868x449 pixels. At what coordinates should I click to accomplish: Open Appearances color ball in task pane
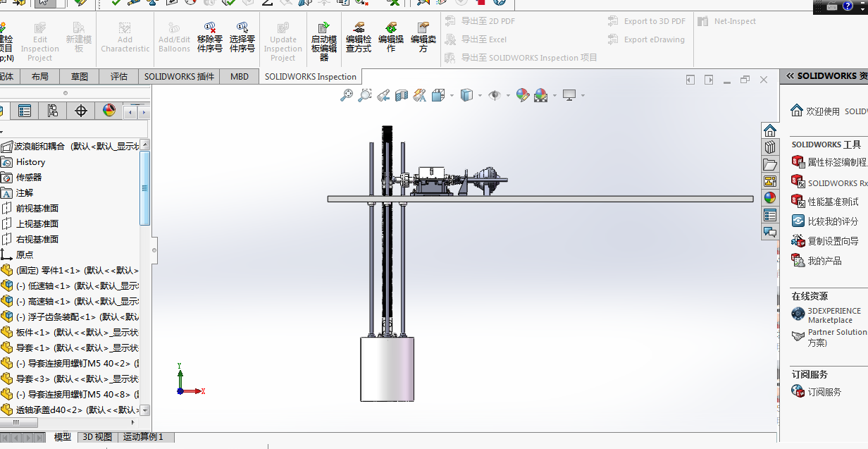770,198
